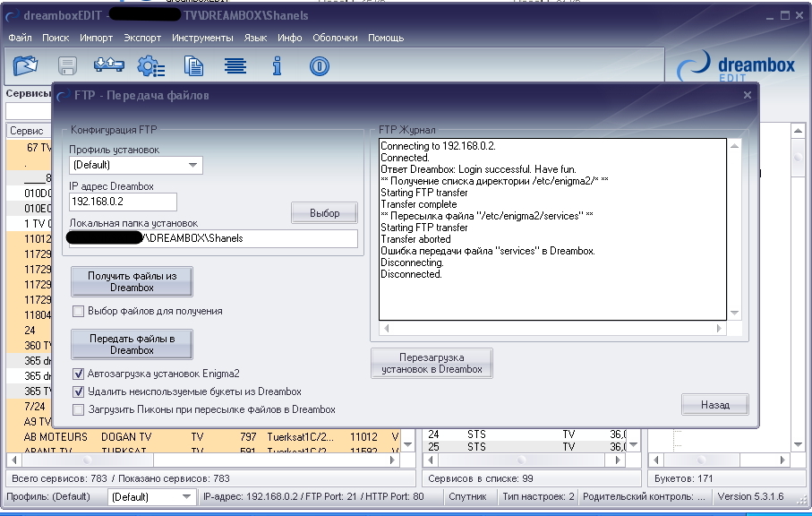Click the info 'i' toolbar icon

coord(278,65)
